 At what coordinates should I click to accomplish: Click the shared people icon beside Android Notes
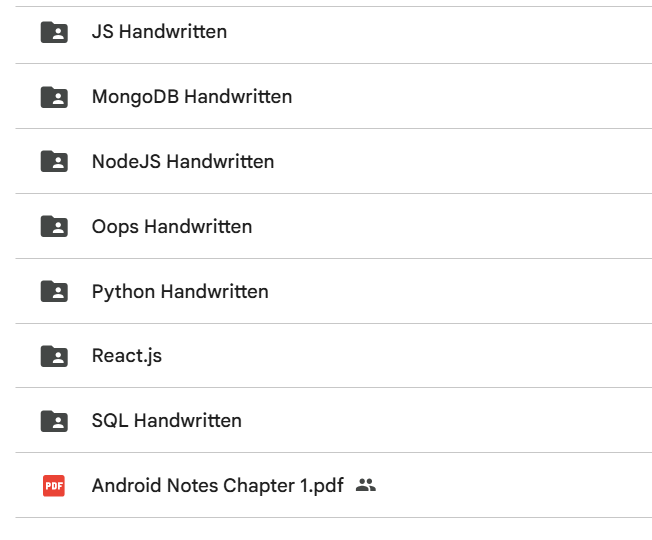point(366,486)
